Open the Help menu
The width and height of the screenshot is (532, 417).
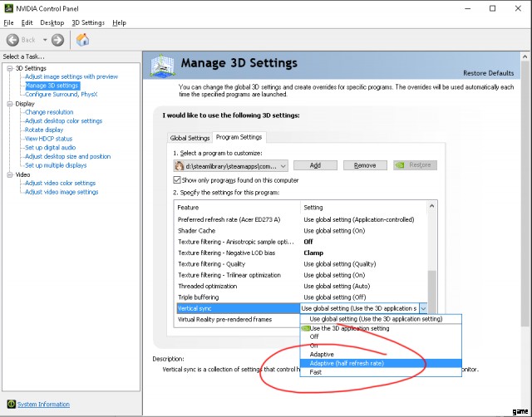click(119, 22)
